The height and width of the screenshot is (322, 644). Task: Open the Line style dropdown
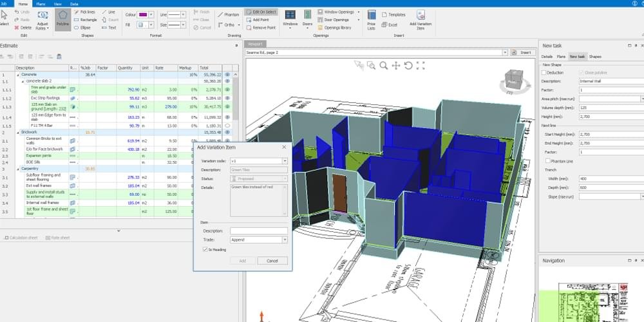click(x=183, y=14)
